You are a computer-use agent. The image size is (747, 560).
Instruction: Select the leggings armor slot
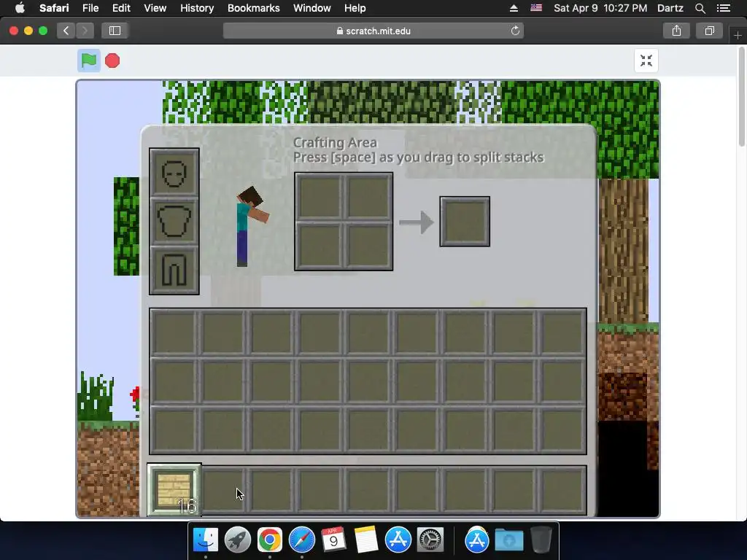(174, 270)
